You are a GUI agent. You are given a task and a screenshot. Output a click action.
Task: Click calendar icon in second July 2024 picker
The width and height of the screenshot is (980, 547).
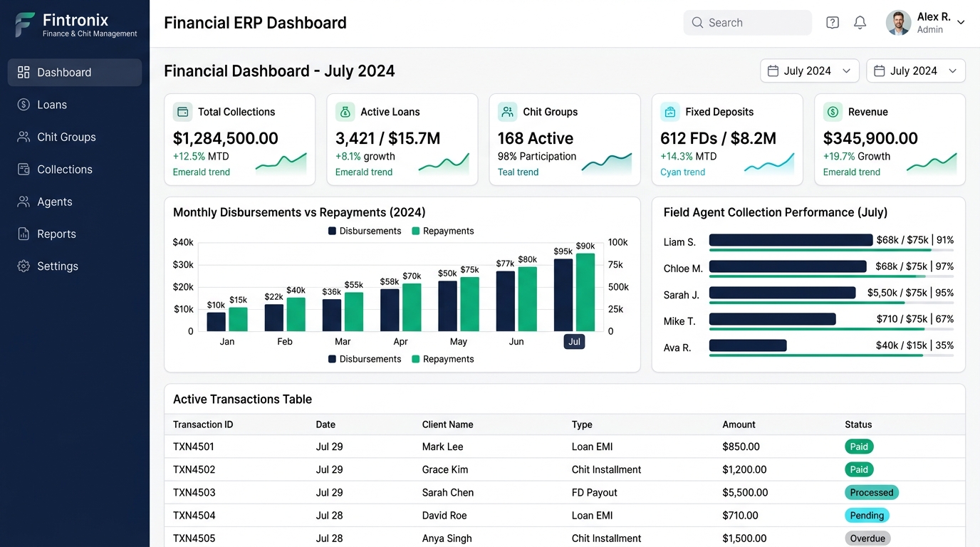tap(879, 71)
